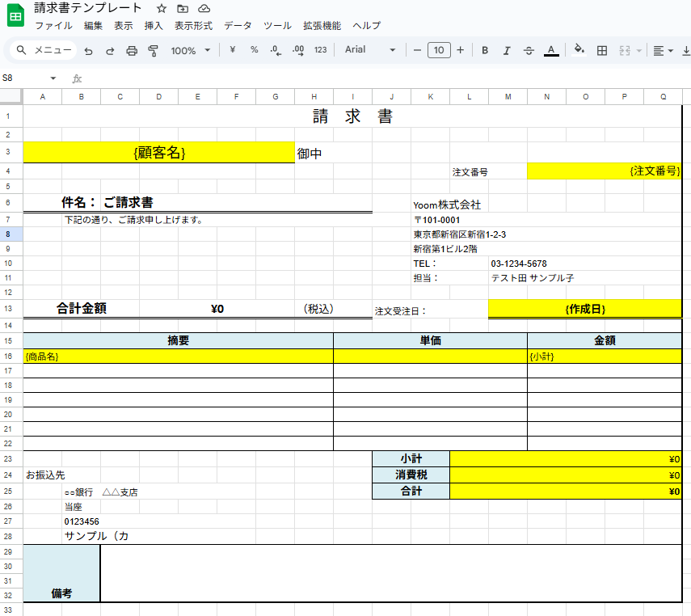Click the 合計金額 label cell
Image resolution: width=691 pixels, height=616 pixels.
(x=82, y=308)
